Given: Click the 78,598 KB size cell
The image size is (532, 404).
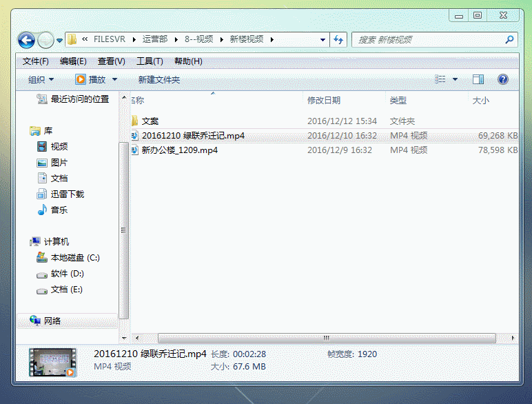Looking at the screenshot, I should tap(498, 150).
